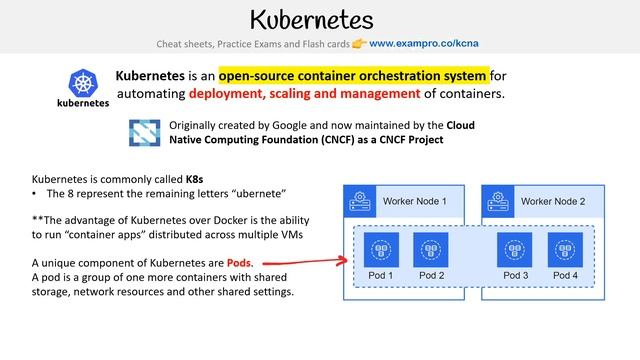The height and width of the screenshot is (360, 640).
Task: Click the bold 'K8s' text
Action: 194,179
